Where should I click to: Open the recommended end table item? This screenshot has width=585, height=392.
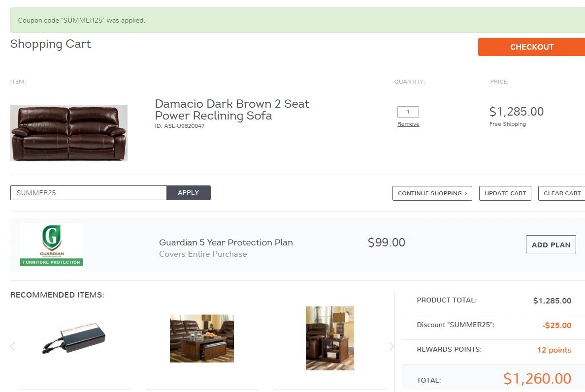(x=330, y=338)
